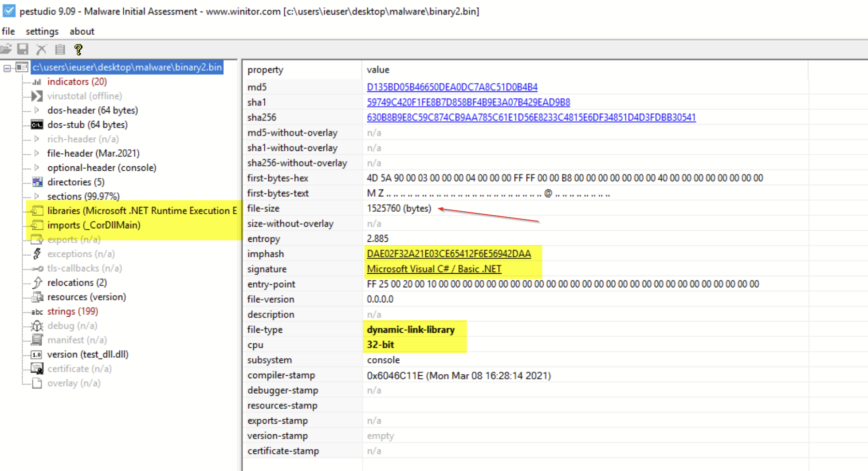This screenshot has width=868, height=471.
Task: Click the resources document icon
Action: 37,297
